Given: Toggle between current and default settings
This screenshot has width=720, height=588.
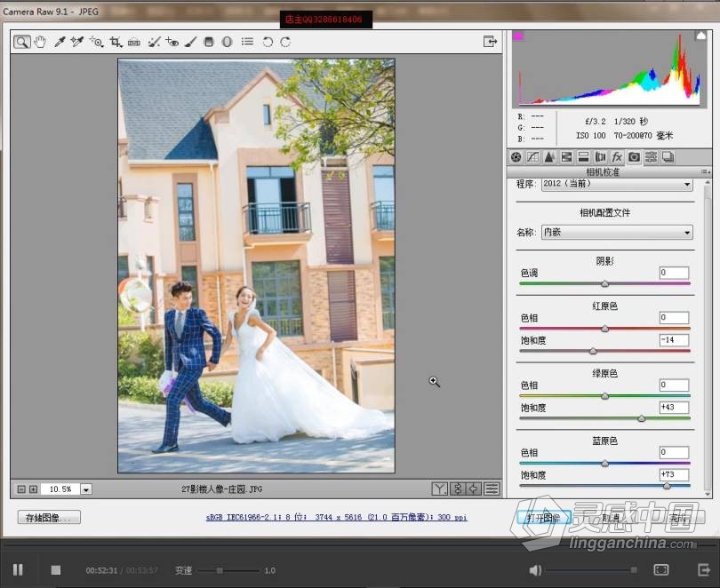Looking at the screenshot, I should click(x=492, y=489).
